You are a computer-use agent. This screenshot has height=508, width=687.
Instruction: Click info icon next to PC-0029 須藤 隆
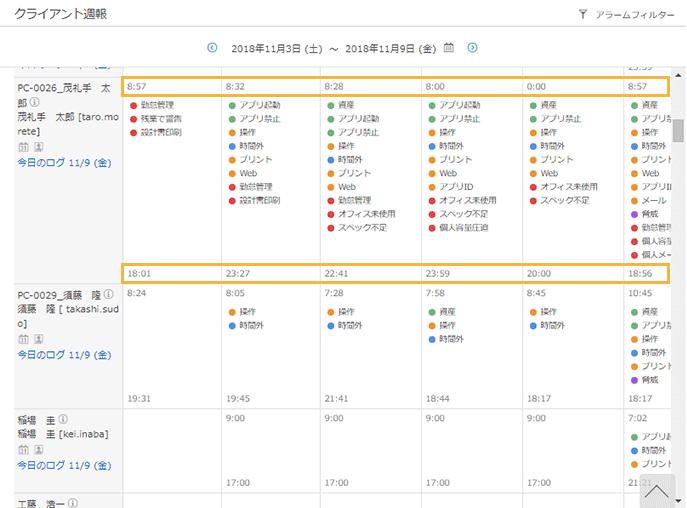(108, 295)
